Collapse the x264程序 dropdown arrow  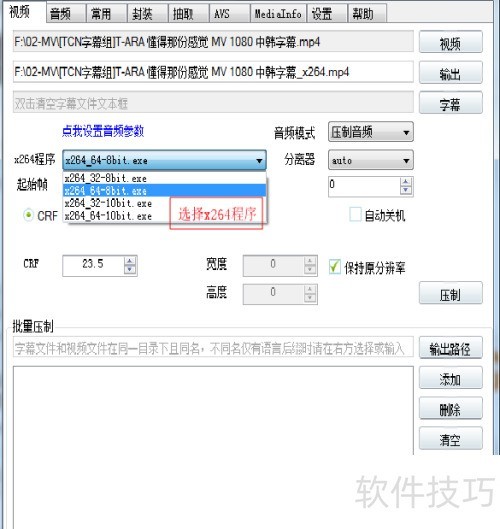pyautogui.click(x=259, y=161)
